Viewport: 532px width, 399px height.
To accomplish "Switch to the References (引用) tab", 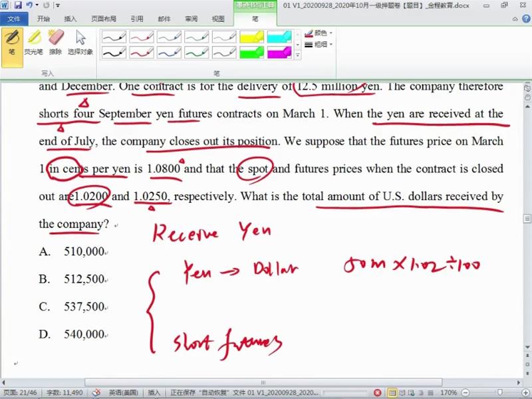I will coord(137,19).
